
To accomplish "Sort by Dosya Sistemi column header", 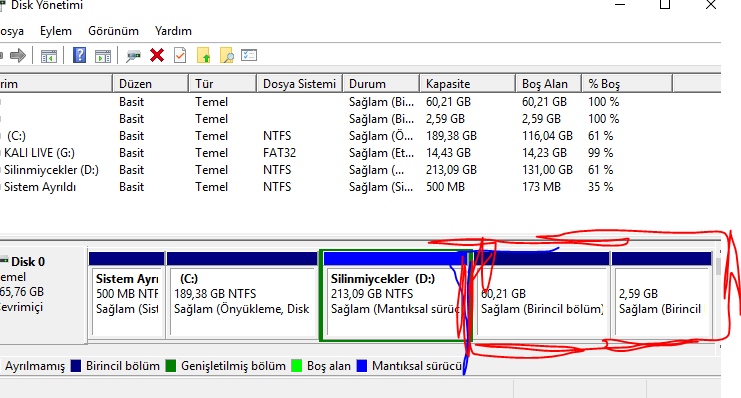I will [x=300, y=84].
